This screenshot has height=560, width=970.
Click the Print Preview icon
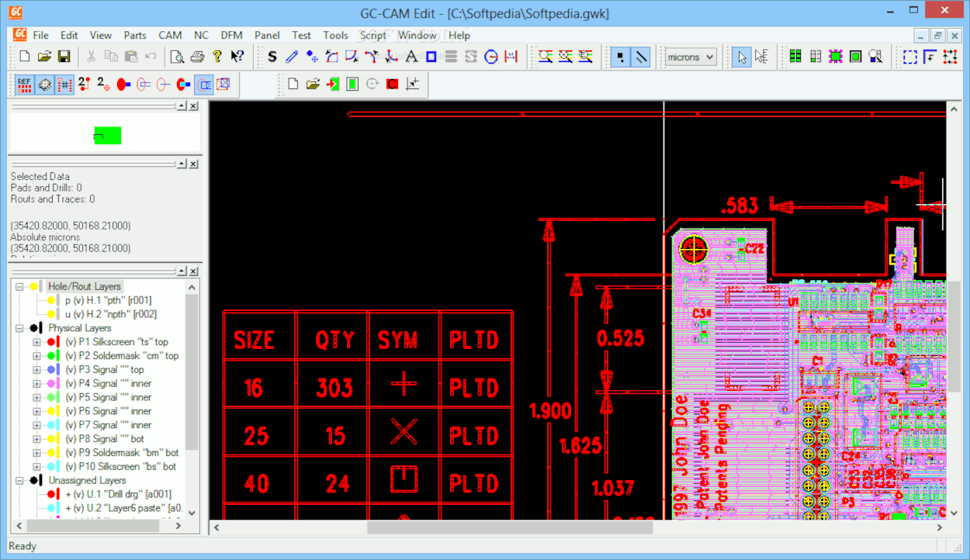178,57
